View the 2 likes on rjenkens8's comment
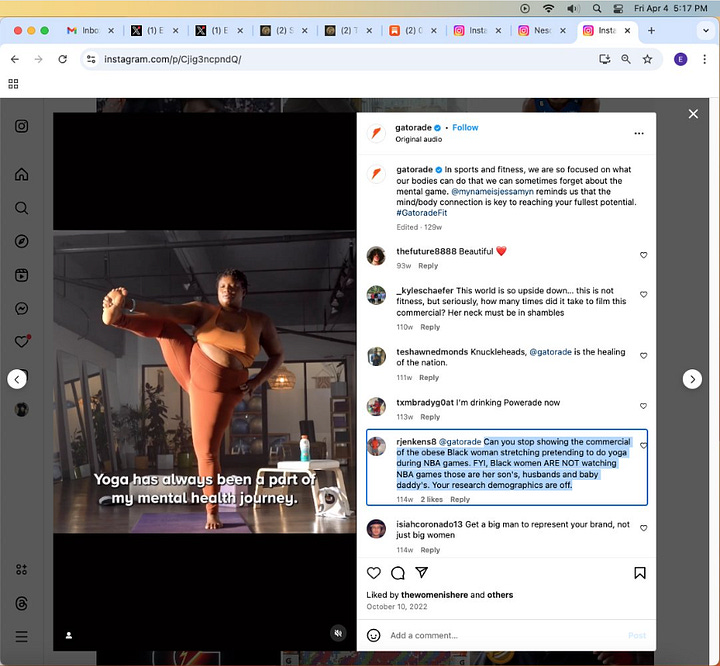Screen dimensions: 720x666 [x=432, y=499]
